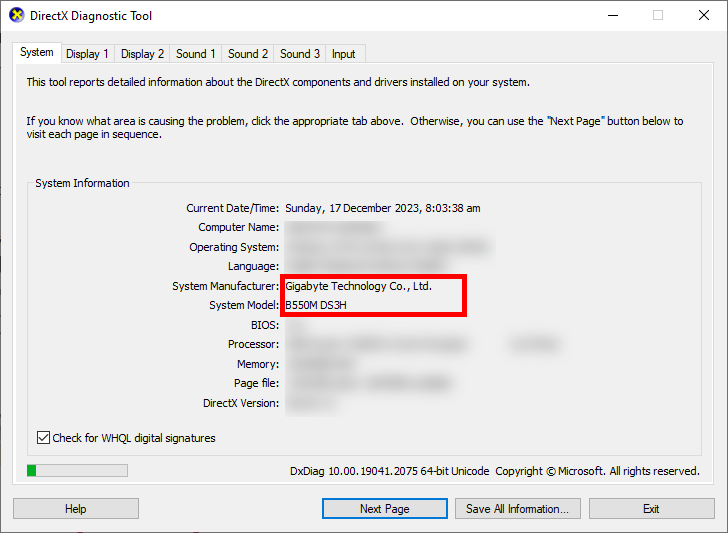The image size is (728, 533).
Task: Click the Exit button
Action: coord(651,508)
